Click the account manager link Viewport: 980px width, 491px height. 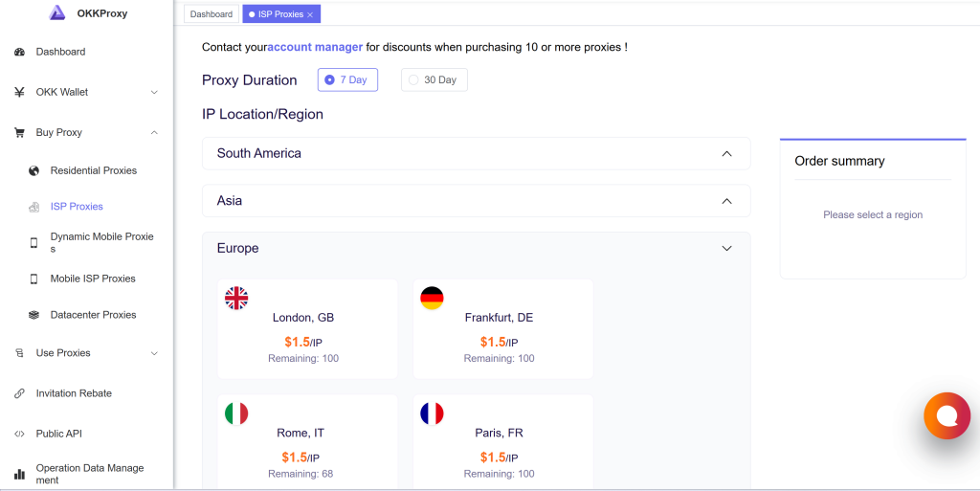pyautogui.click(x=315, y=47)
